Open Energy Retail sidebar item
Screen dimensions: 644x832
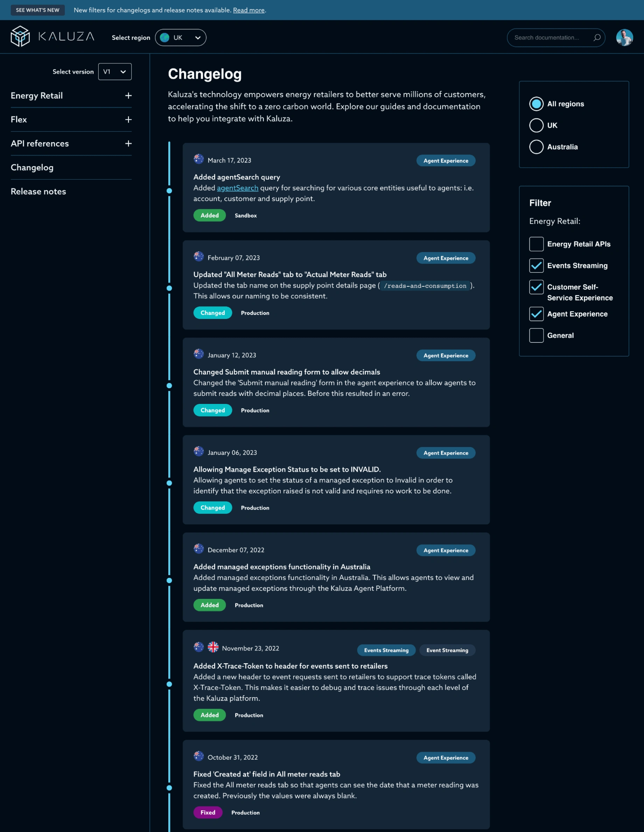tap(36, 96)
